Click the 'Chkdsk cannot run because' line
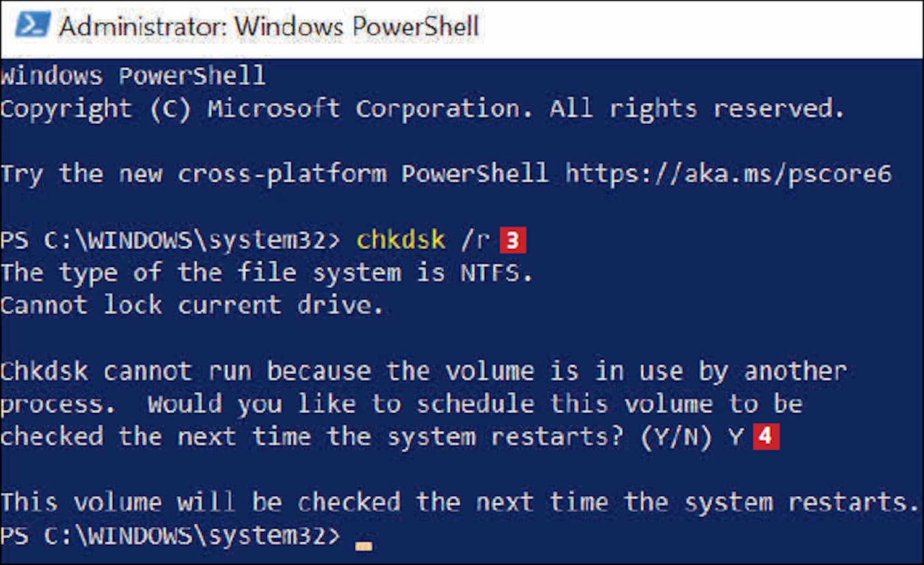 coord(423,372)
